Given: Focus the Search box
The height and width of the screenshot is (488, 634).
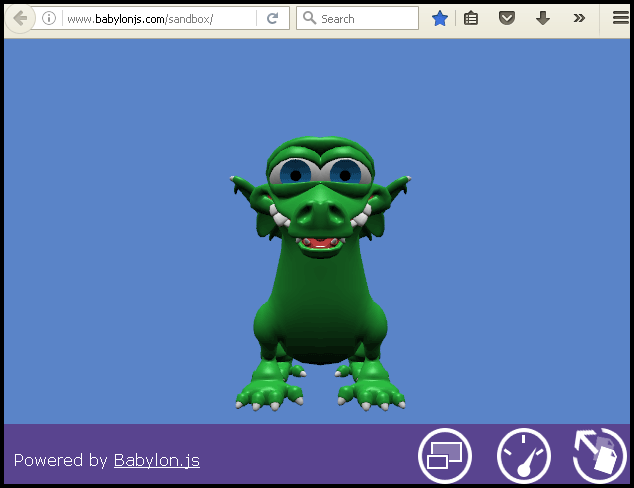Looking at the screenshot, I should click(357, 18).
